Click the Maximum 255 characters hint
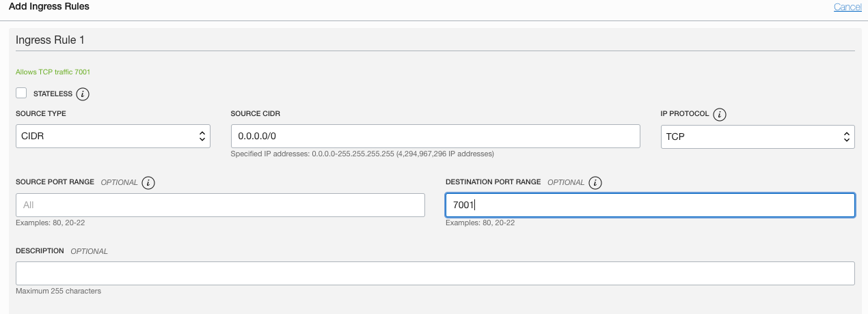 pos(59,291)
